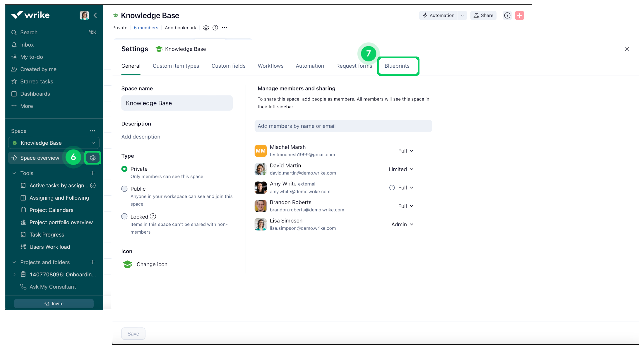644x349 pixels.
Task: Click the info icon beside Add bookmark
Action: [x=215, y=28]
